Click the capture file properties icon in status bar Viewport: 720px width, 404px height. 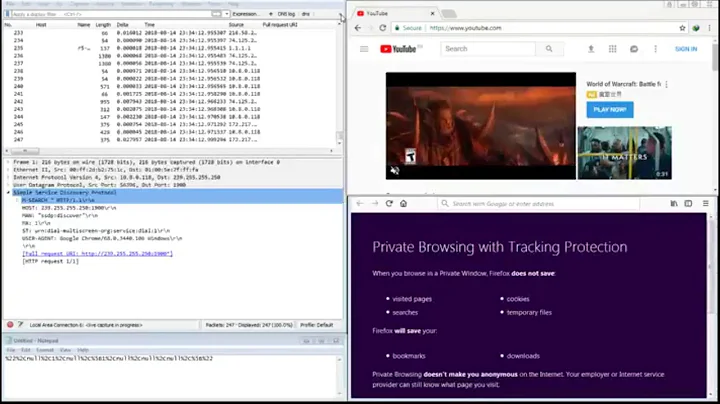tap(20, 325)
